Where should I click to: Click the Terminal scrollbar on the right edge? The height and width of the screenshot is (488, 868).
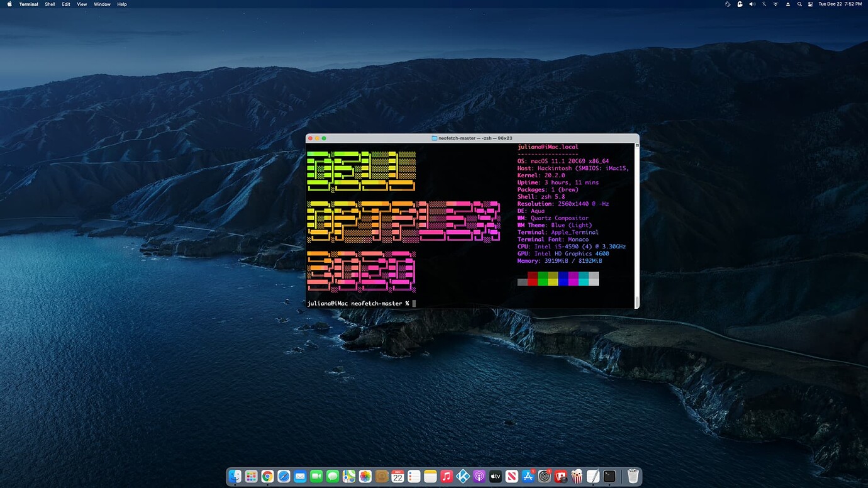[637, 220]
